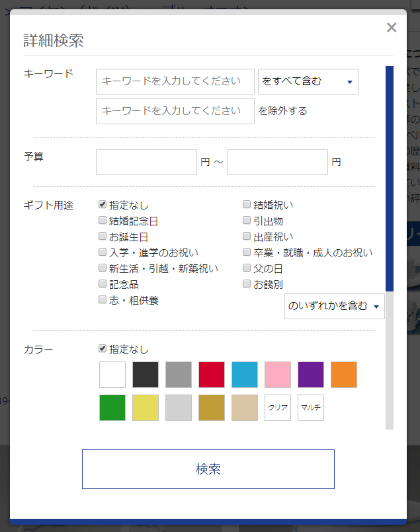Open the のいずれかを含む dropdown
The width and height of the screenshot is (420, 532).
pyautogui.click(x=334, y=306)
